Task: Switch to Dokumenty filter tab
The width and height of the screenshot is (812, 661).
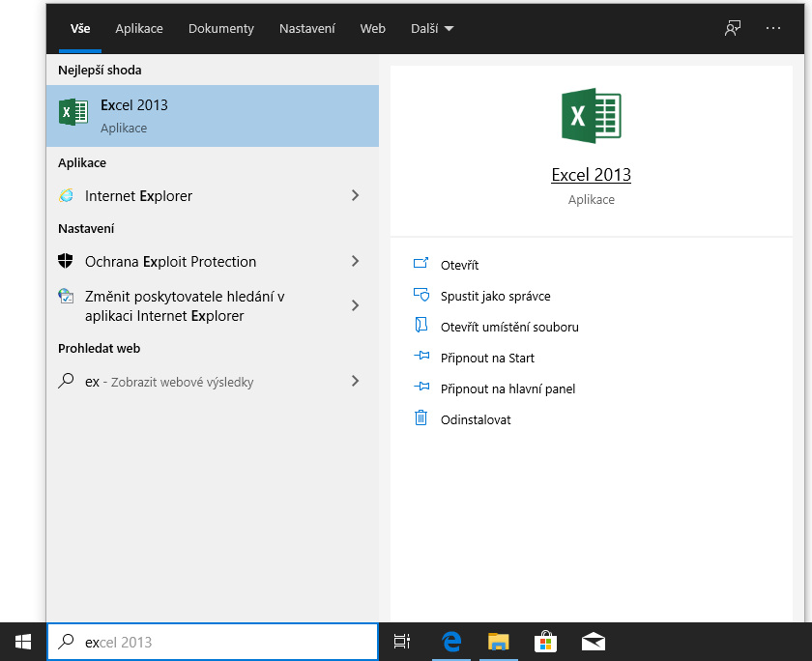Action: [x=221, y=28]
